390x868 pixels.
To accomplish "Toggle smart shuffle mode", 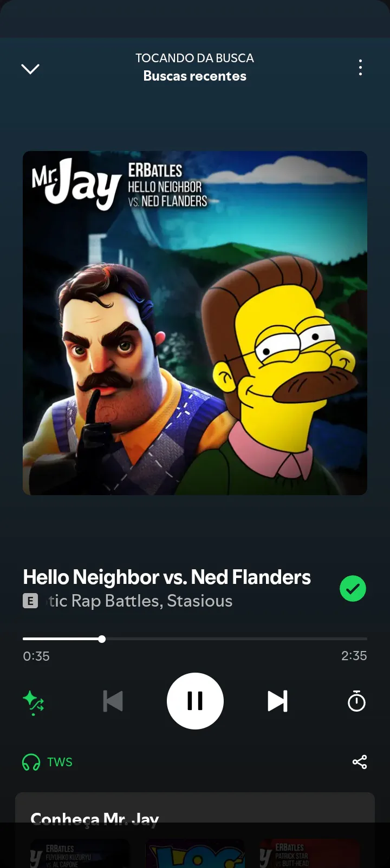I will point(34,702).
